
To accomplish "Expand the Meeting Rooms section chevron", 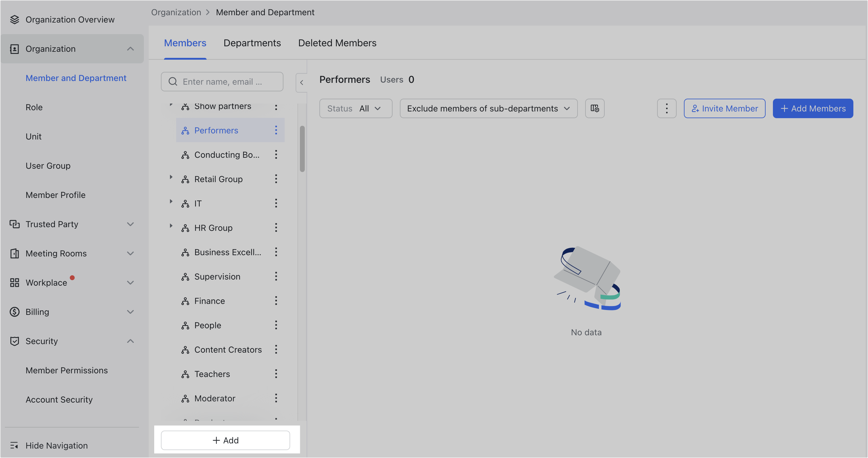I will coord(130,253).
